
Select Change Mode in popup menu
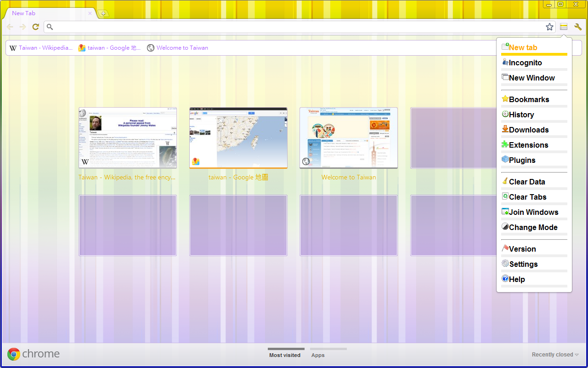click(534, 228)
